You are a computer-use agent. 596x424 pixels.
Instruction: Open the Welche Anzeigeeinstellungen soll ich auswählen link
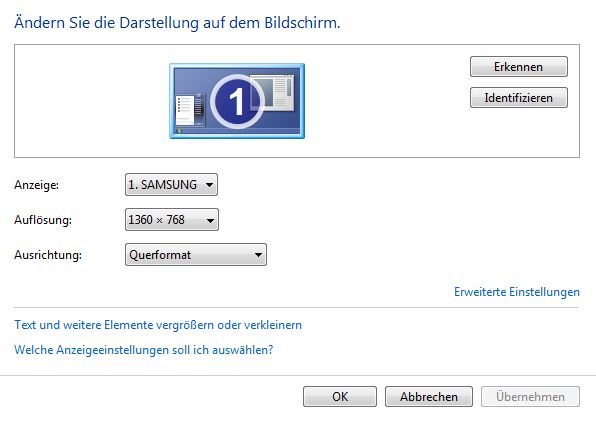(x=144, y=350)
